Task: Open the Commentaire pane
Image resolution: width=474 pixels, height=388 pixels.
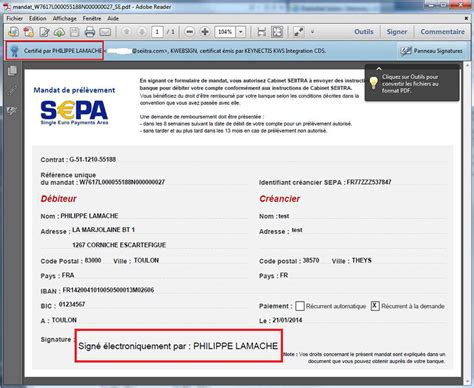Action: pyautogui.click(x=442, y=32)
